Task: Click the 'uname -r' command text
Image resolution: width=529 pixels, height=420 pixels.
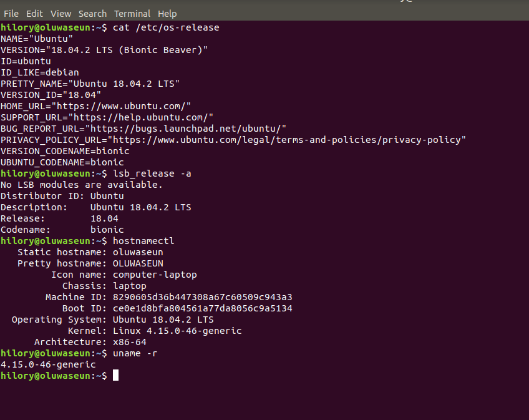Action: point(135,353)
